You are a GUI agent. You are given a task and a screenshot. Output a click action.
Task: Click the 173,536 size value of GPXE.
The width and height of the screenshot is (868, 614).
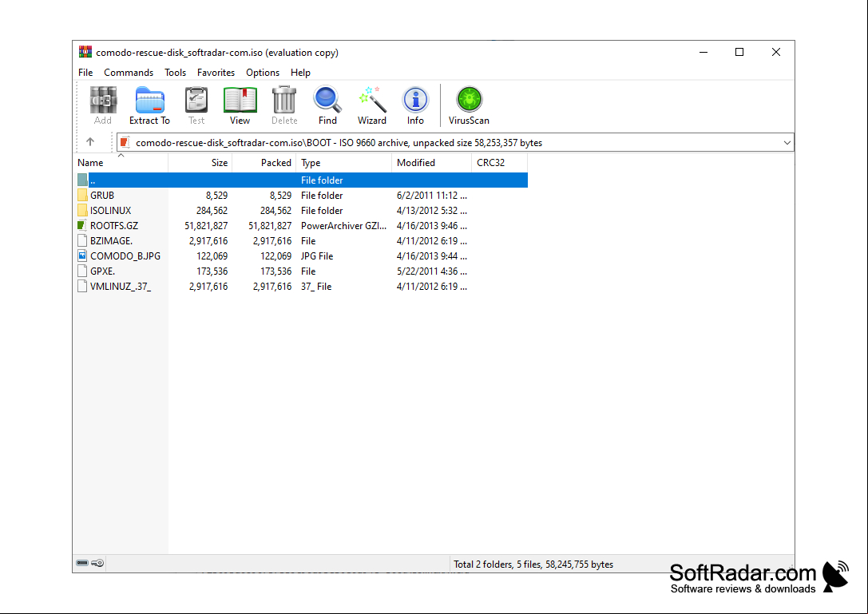pos(212,271)
